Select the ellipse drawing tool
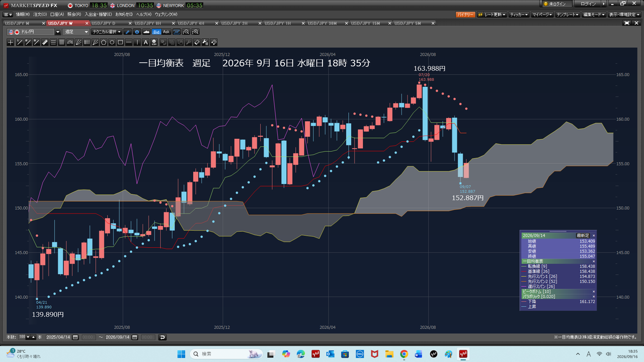 pos(112,42)
